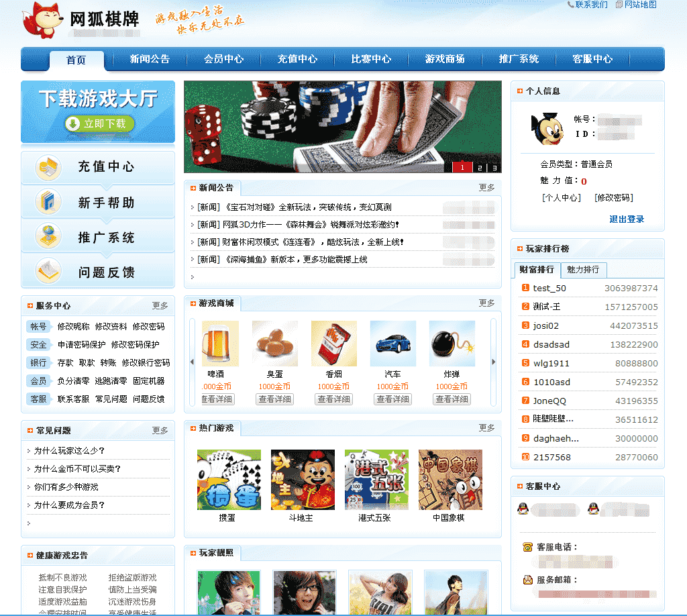
Task: Switch to the 魅力排行 tab
Action: coord(583,270)
